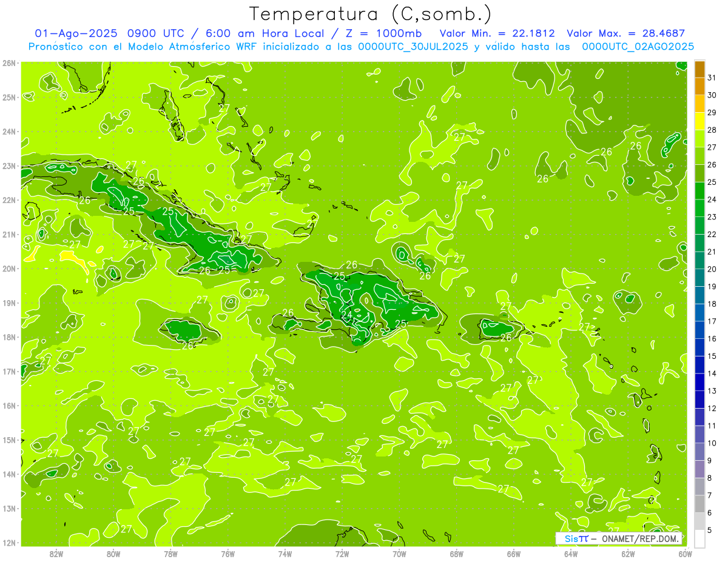Pick the lime legend band between 27 and 28
This screenshot has height=562, width=728.
click(699, 139)
